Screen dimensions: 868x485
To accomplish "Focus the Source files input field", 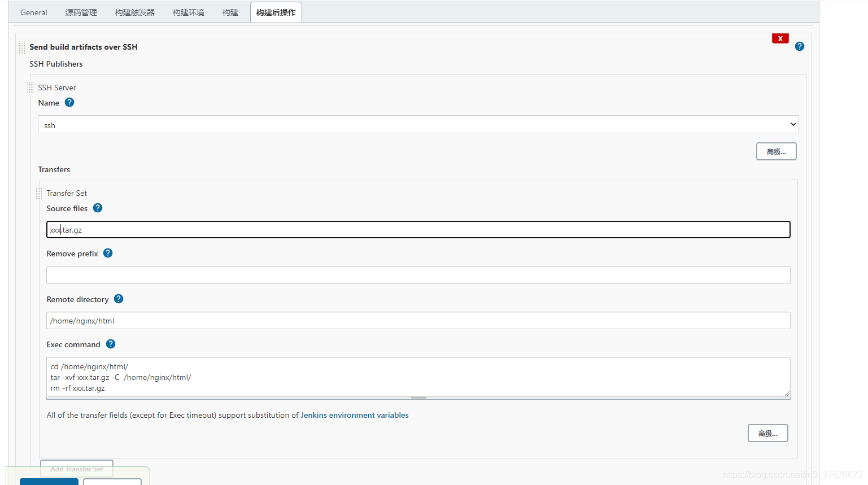I will coord(418,230).
